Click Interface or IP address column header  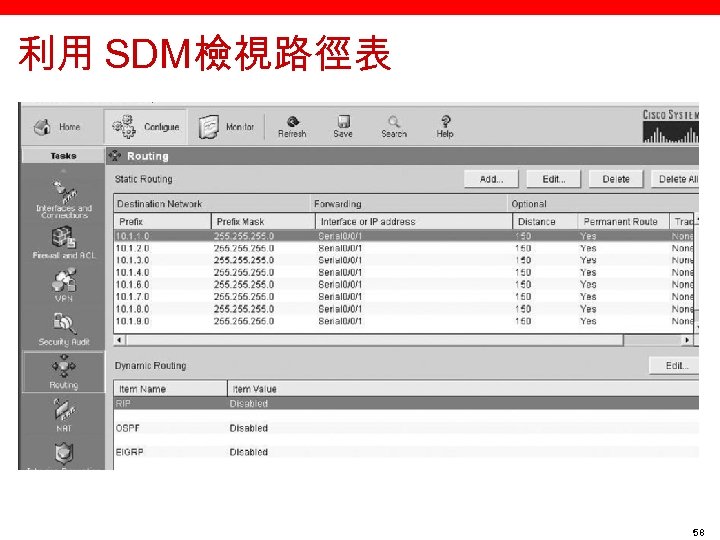click(x=414, y=221)
